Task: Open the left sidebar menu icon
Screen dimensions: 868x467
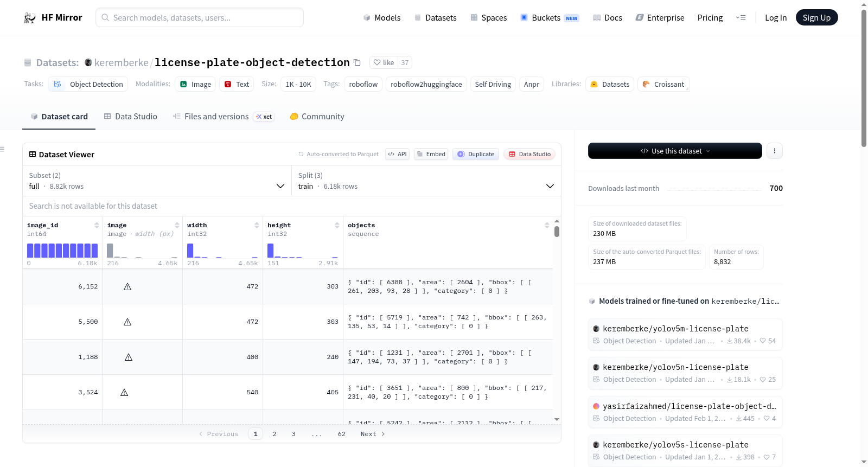Action: pyautogui.click(x=2, y=149)
